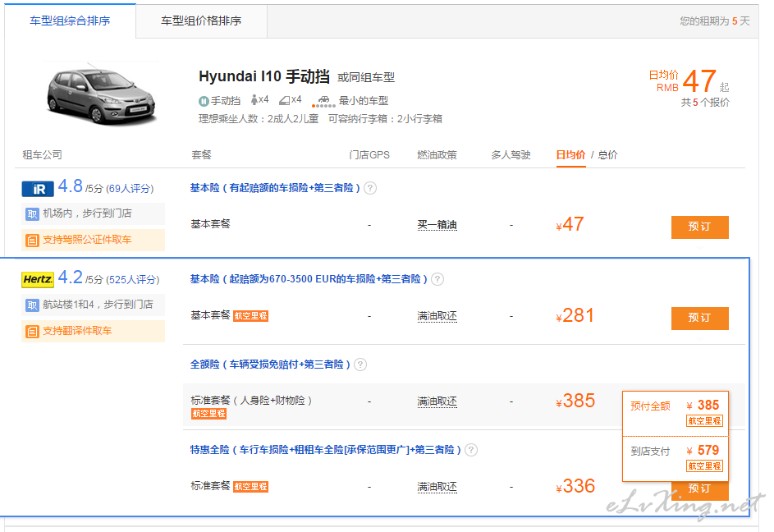Click 支持驾照公证件取车 notice
This screenshot has height=532, width=774.
point(94,240)
